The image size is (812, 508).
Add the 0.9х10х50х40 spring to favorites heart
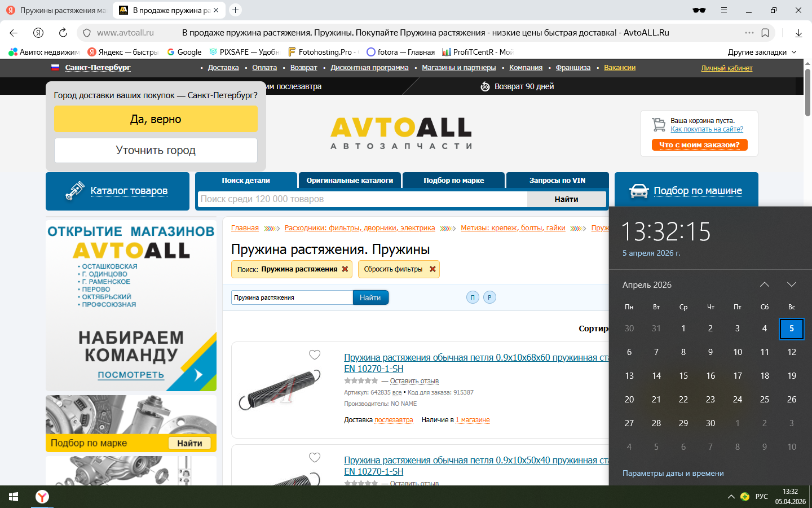(x=315, y=457)
